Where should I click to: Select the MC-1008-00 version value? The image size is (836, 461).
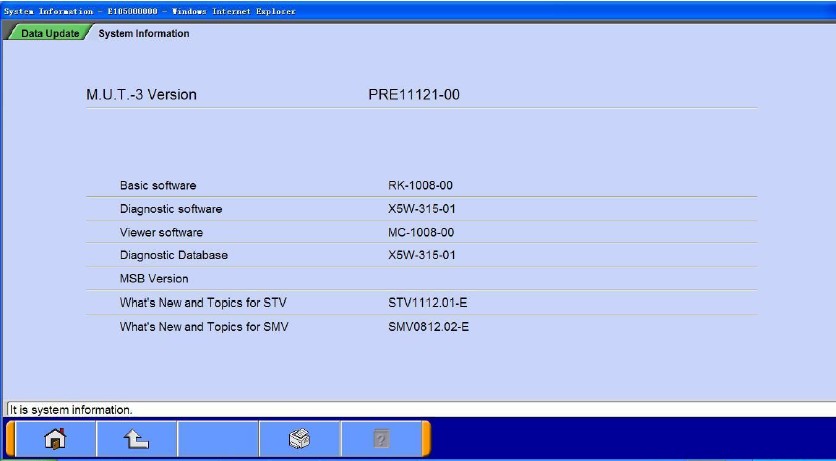tap(422, 232)
